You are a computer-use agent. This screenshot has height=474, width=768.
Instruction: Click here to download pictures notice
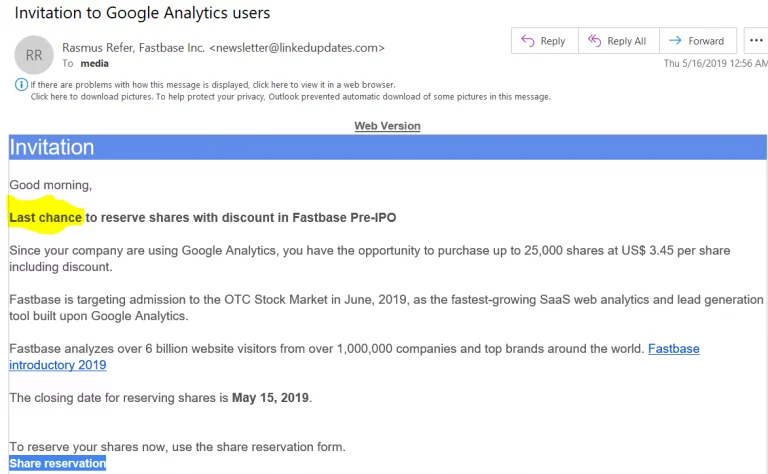(x=290, y=97)
